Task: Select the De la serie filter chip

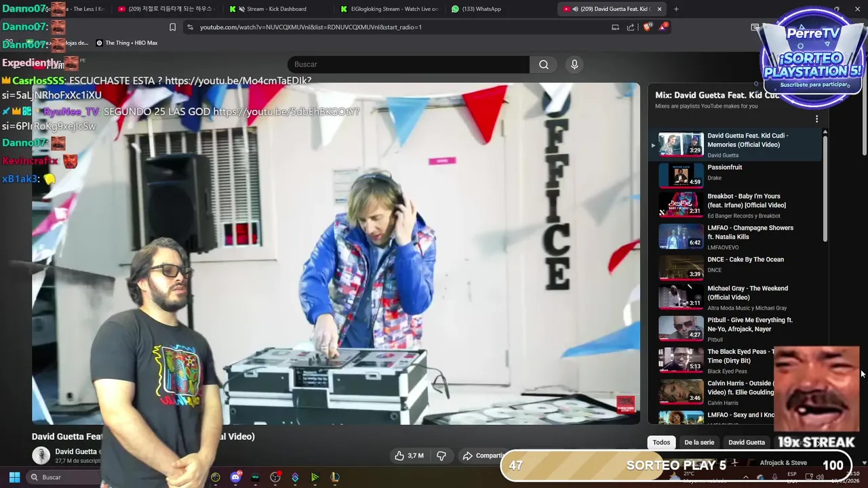Action: (x=699, y=443)
